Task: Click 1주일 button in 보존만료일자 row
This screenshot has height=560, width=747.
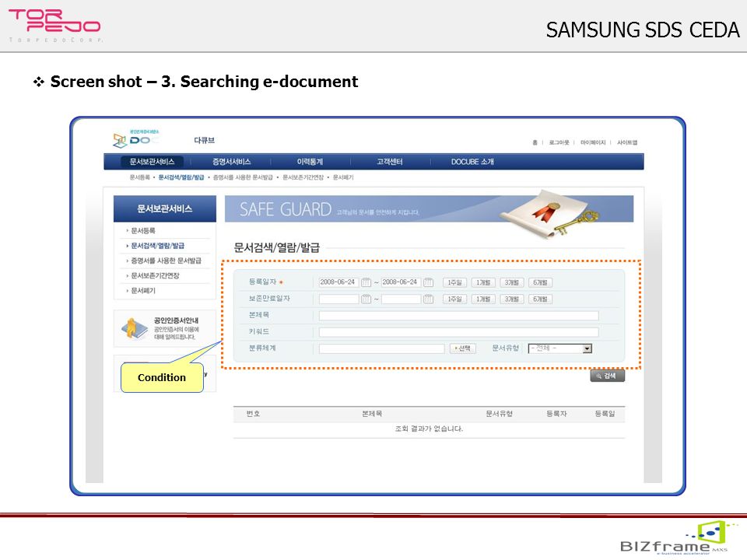Action: click(x=454, y=299)
